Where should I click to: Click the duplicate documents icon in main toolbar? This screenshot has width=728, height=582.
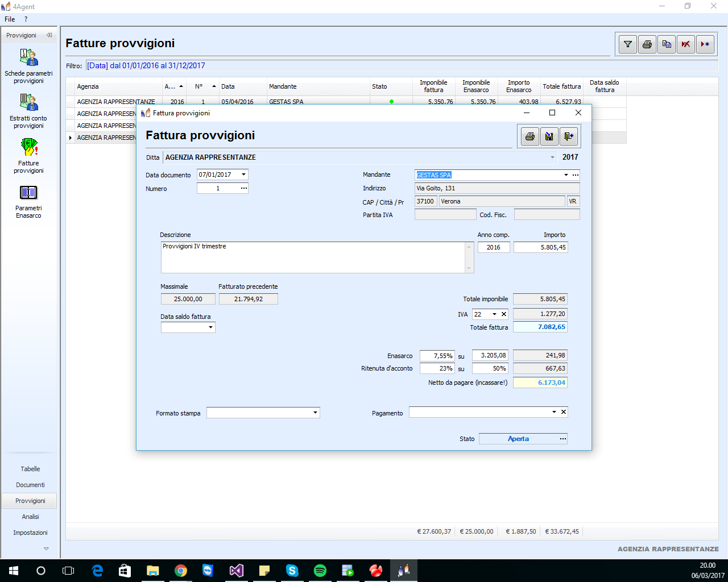pyautogui.click(x=667, y=44)
